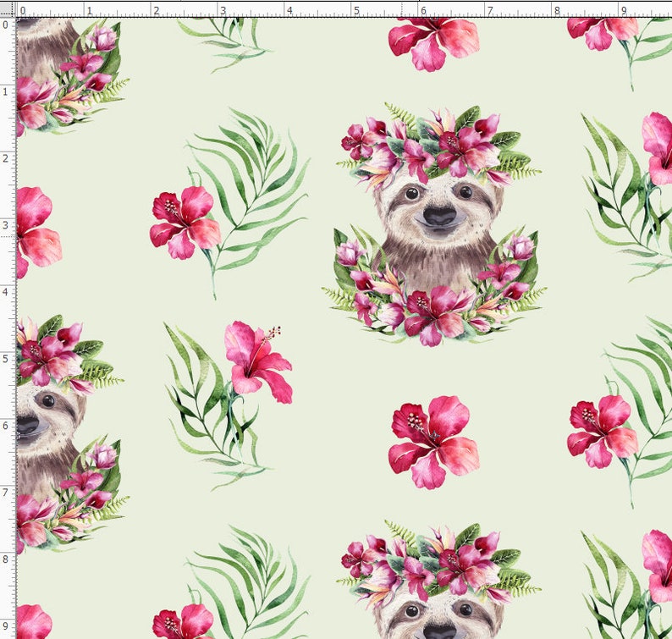Click the 3 mark on horizontal ruler

(x=223, y=10)
